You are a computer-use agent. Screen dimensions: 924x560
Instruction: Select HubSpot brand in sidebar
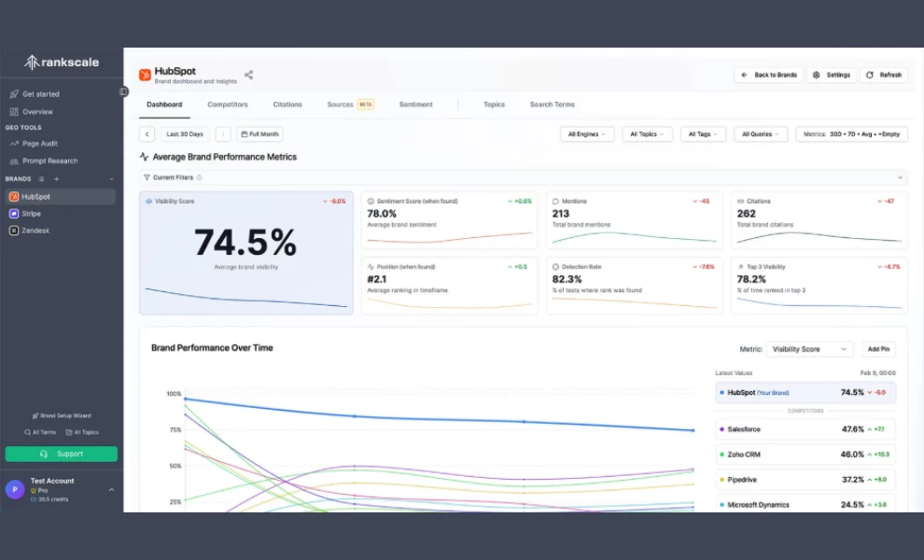point(61,196)
